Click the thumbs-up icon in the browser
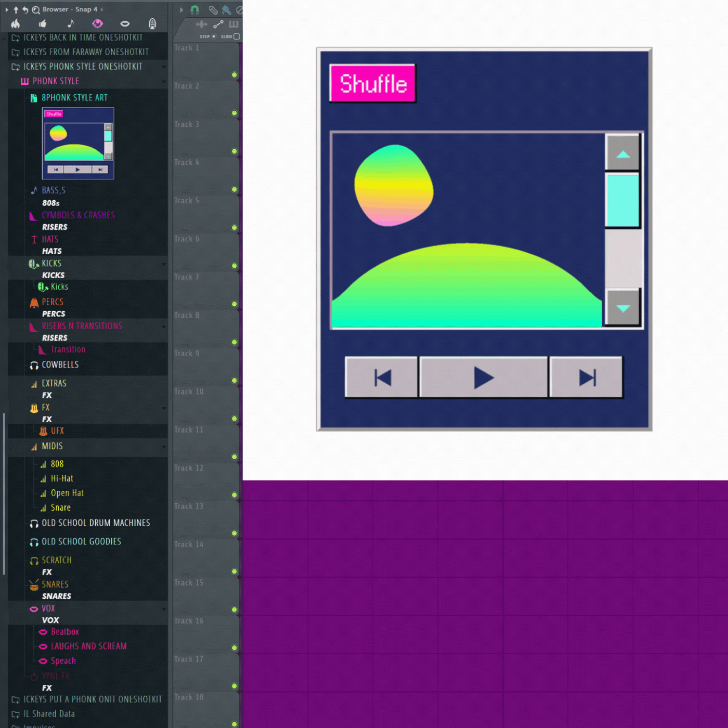Viewport: 728px width, 728px height. point(43,23)
